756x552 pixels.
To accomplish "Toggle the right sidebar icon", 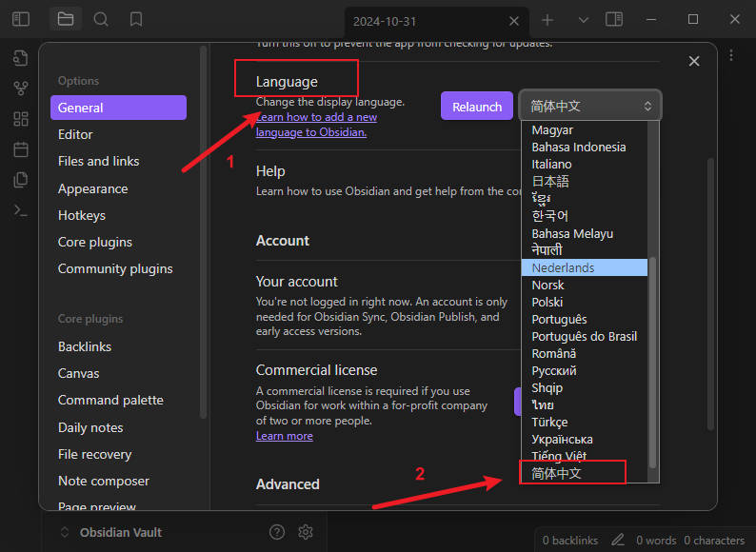I will point(614,20).
